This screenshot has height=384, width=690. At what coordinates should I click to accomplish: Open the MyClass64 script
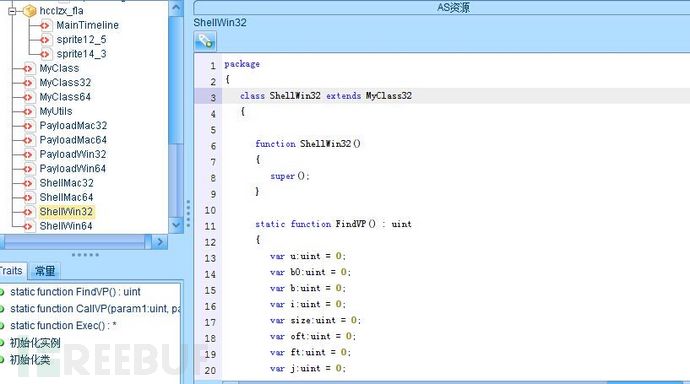[65, 97]
